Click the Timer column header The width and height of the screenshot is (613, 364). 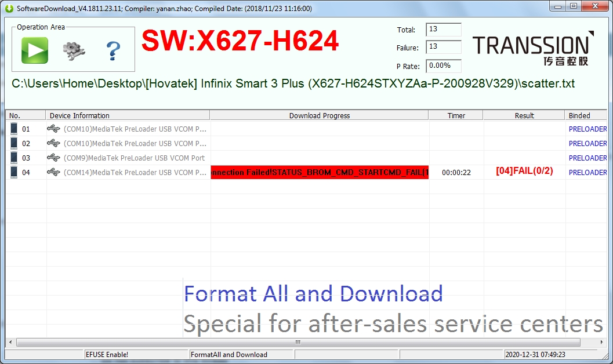tap(456, 115)
